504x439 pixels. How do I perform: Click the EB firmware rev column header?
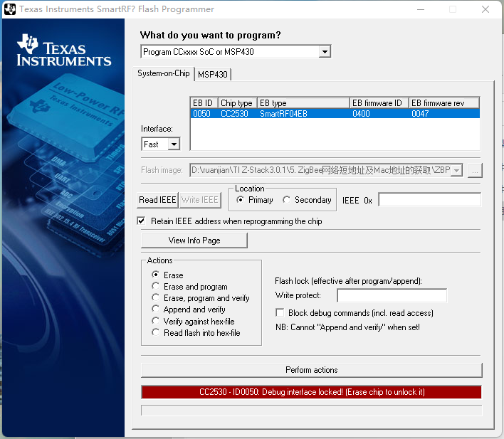444,103
